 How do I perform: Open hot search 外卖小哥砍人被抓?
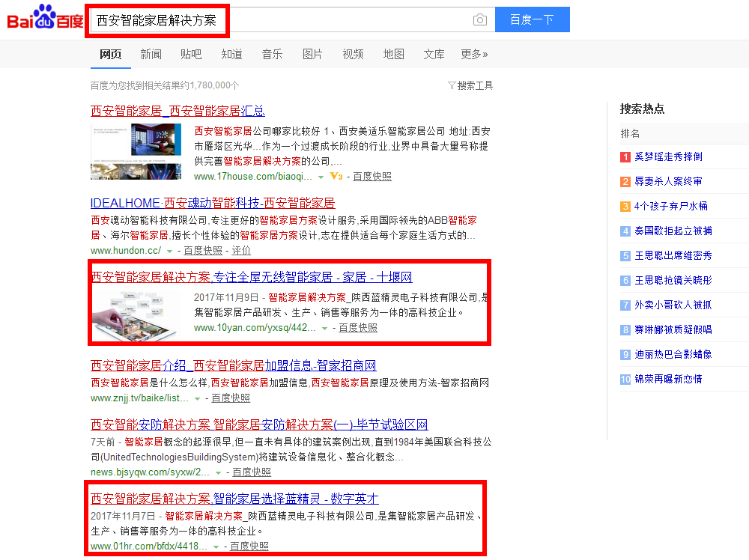click(x=673, y=305)
